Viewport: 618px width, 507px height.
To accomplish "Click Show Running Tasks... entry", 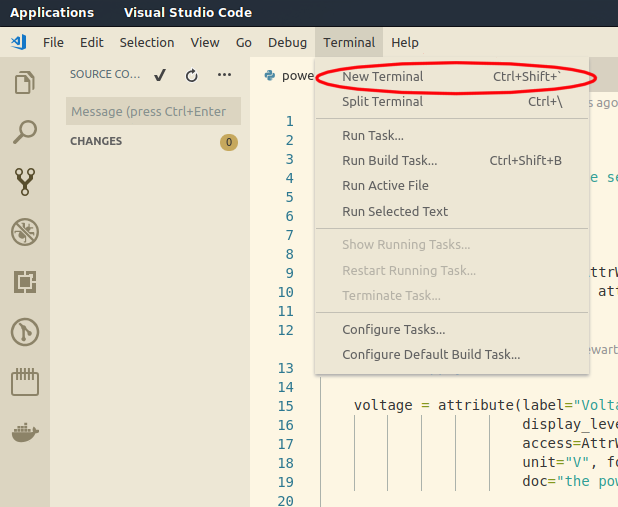I will point(452,244).
